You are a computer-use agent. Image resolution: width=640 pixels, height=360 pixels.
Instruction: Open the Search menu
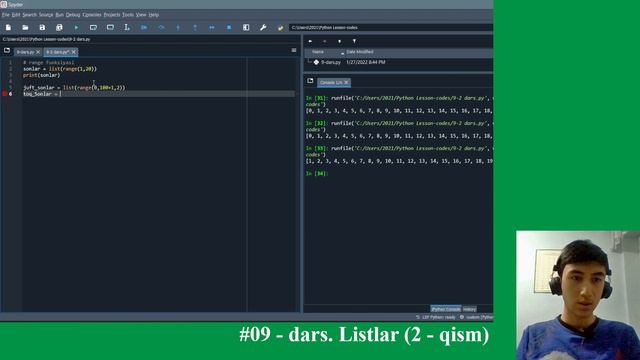[29, 15]
